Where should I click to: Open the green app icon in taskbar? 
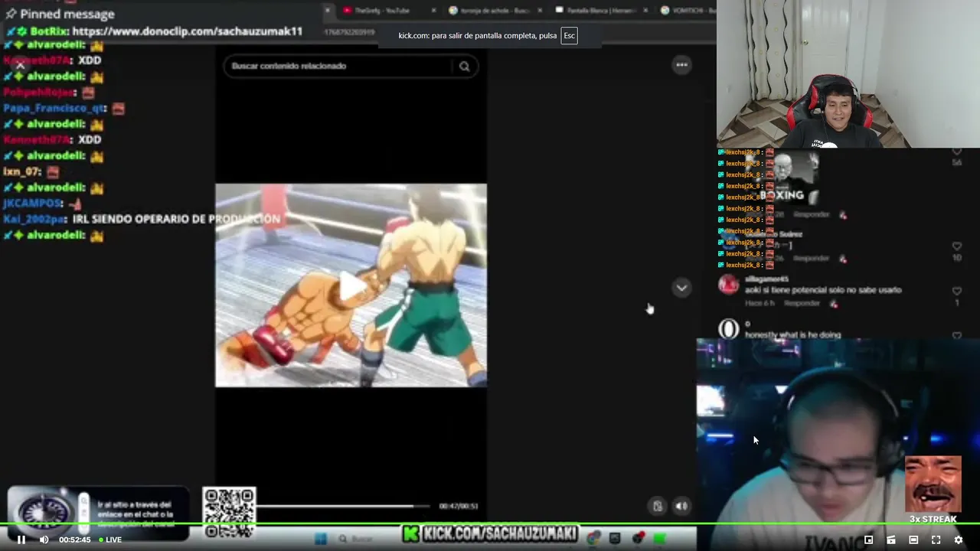tap(659, 539)
